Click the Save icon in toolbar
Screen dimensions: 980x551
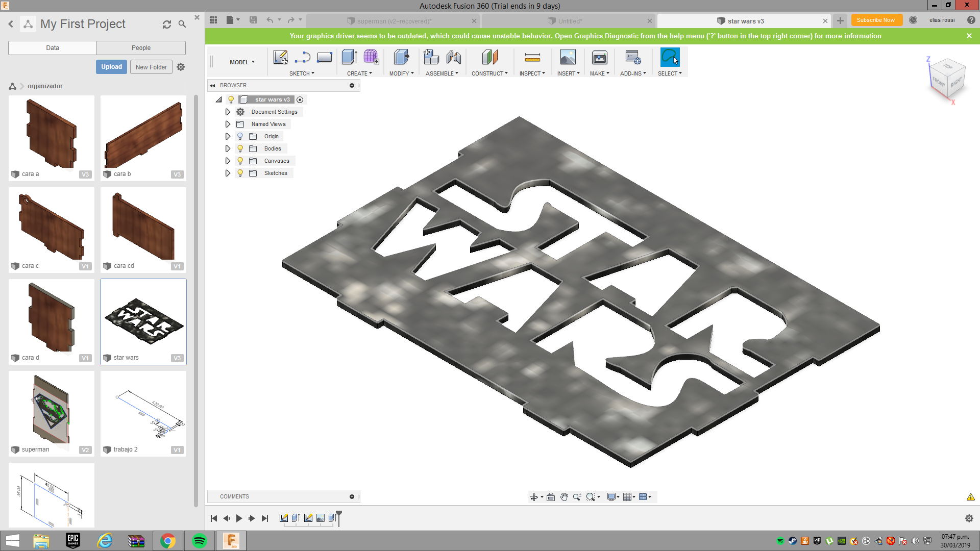(x=253, y=20)
